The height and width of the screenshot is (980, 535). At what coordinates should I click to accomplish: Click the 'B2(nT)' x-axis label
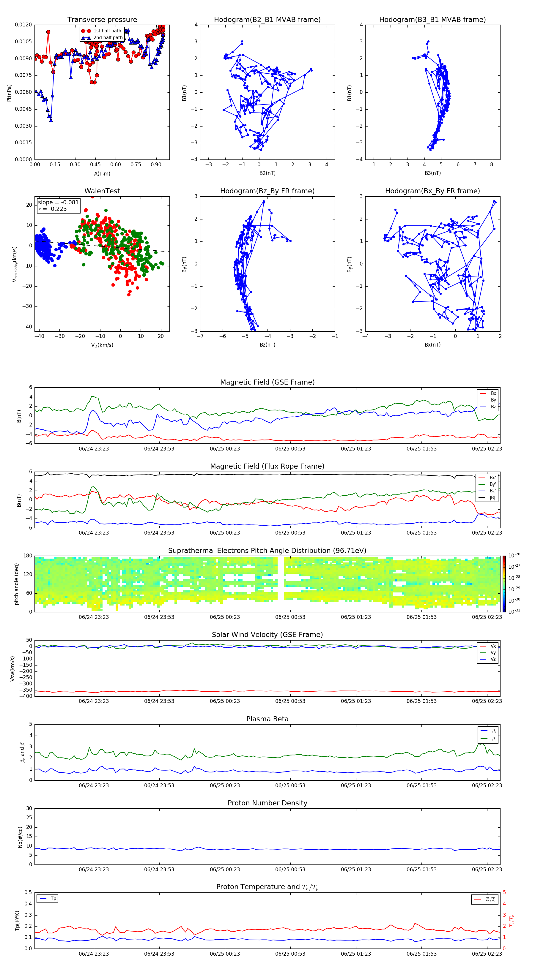[x=267, y=173]
